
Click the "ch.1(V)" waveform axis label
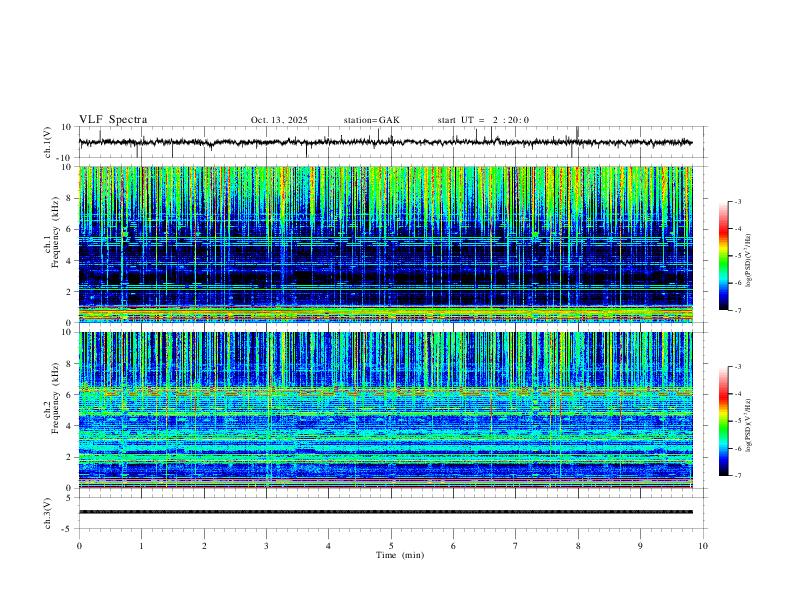click(x=48, y=142)
